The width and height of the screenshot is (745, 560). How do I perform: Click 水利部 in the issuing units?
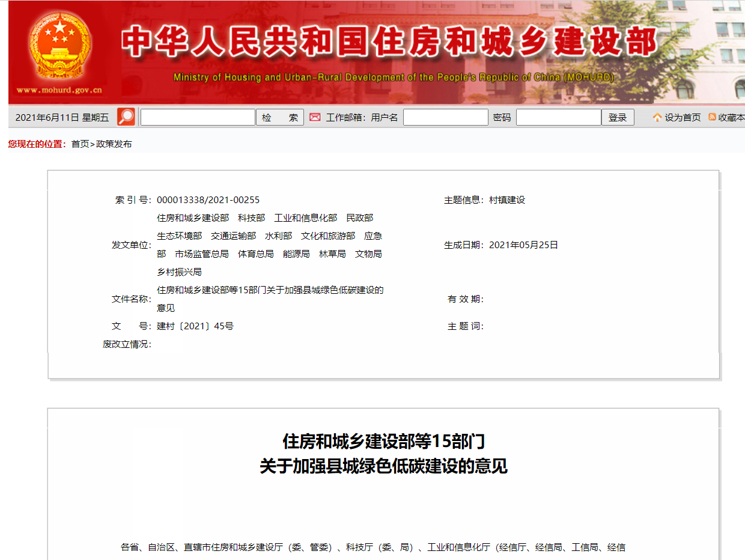pos(278,236)
